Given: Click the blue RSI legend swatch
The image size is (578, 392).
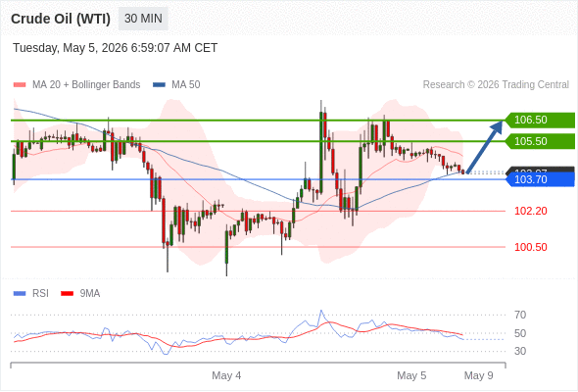Looking at the screenshot, I should pyautogui.click(x=20, y=294).
